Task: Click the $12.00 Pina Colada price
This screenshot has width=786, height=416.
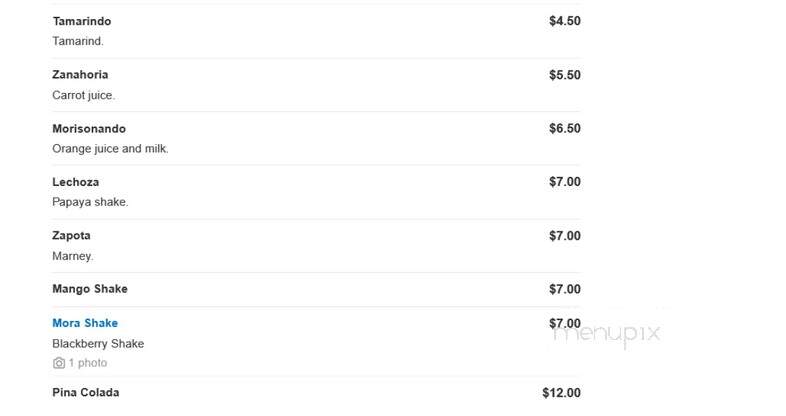Action: (561, 393)
